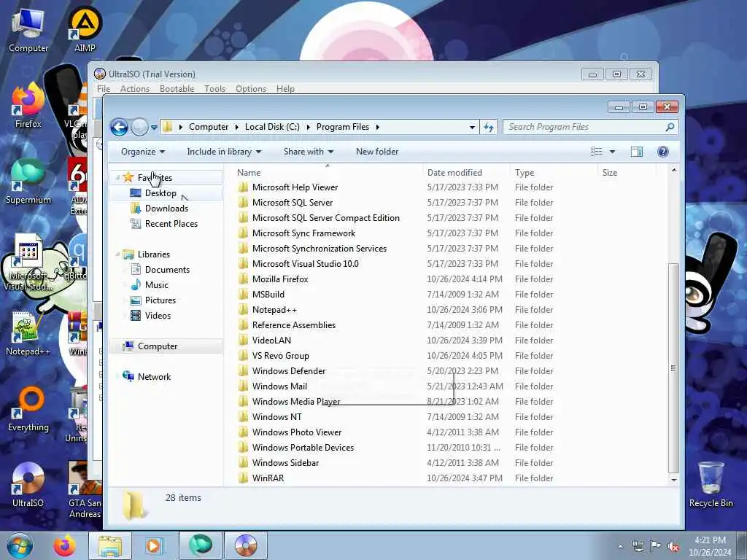The height and width of the screenshot is (560, 747).
Task: Open UltraISO Options menu
Action: [x=251, y=89]
